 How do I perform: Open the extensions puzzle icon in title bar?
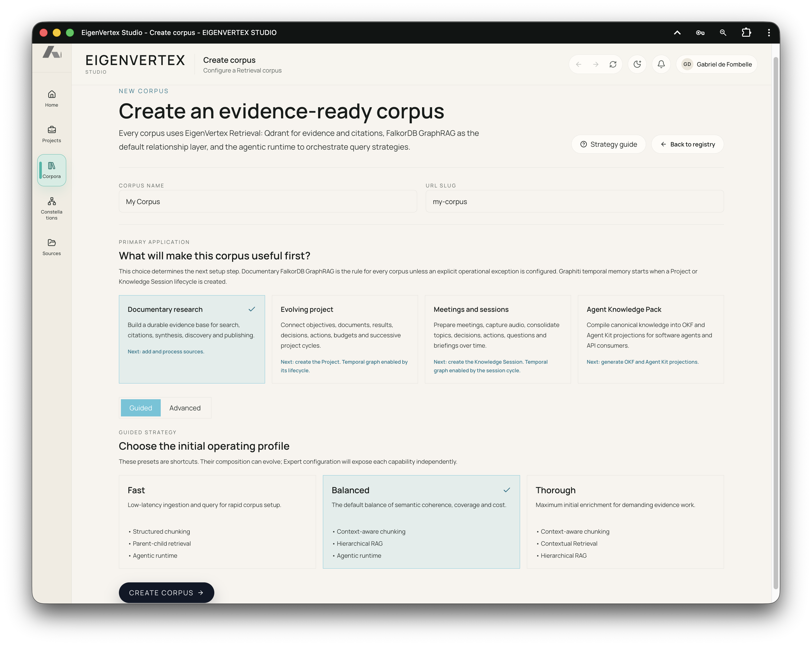click(x=746, y=33)
